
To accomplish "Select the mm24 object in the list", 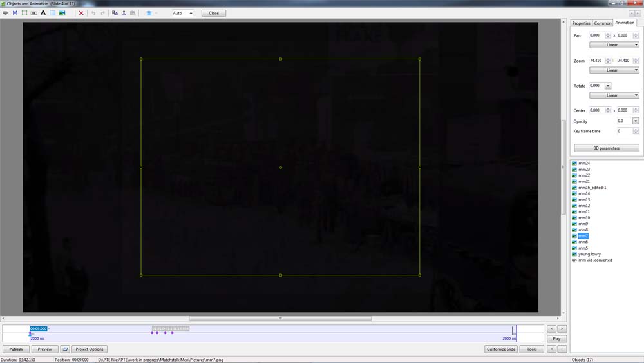I will 584,163.
